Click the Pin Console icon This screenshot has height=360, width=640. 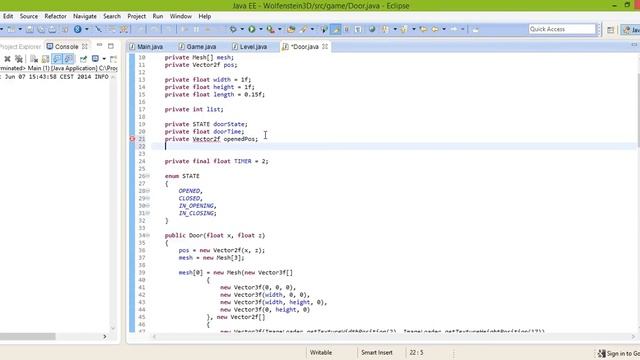click(x=83, y=59)
